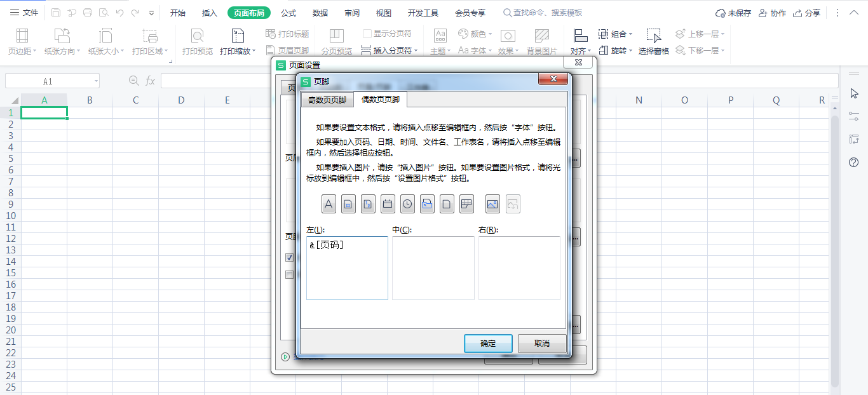Screen dimensions: 868x395
Task: Click the Undo arrow in quick access toolbar
Action: point(119,13)
